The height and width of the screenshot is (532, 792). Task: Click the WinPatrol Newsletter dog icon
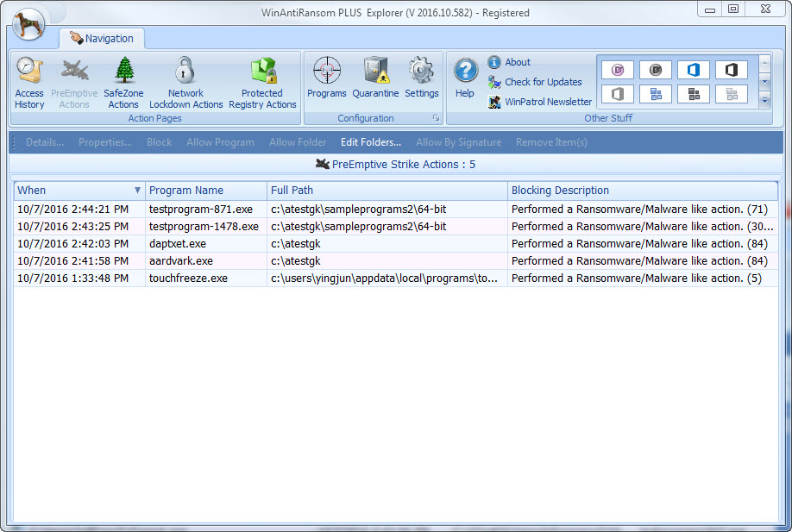(x=494, y=102)
